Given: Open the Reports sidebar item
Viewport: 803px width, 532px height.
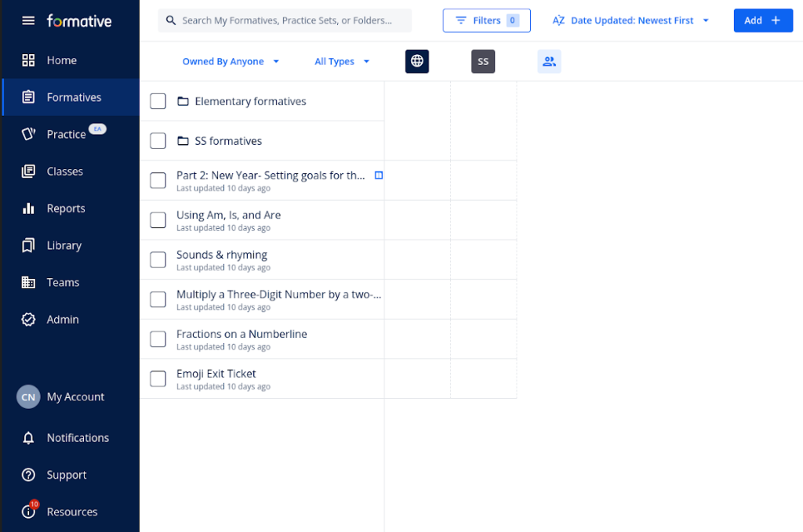Looking at the screenshot, I should tap(65, 208).
